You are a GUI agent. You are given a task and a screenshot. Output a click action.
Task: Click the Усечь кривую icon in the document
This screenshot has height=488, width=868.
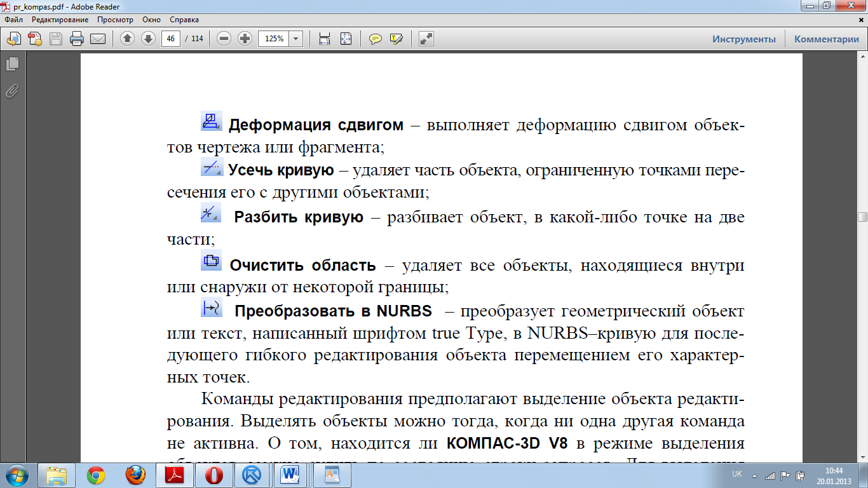click(212, 168)
